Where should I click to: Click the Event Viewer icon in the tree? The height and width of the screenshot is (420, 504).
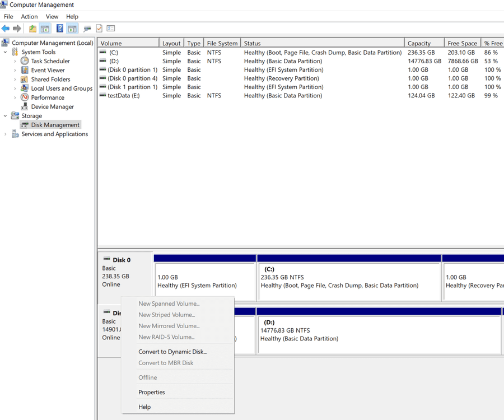point(25,70)
